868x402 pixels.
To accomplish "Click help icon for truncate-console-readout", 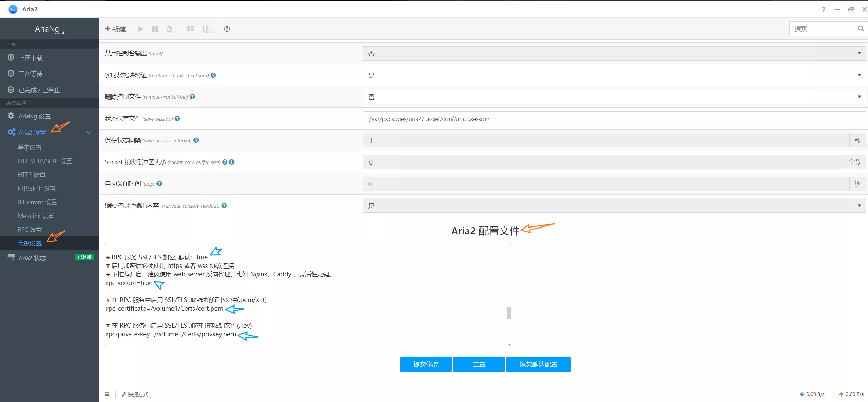I will 224,206.
